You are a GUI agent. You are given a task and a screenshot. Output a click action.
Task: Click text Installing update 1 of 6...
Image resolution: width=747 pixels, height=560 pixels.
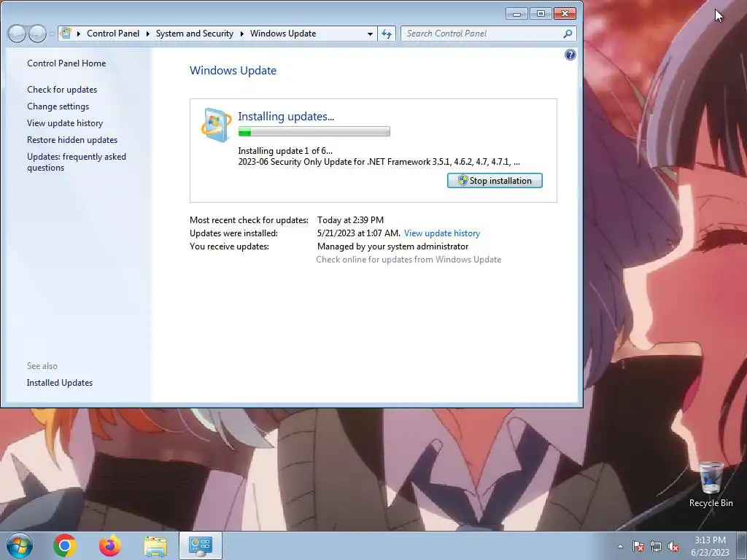click(x=285, y=150)
